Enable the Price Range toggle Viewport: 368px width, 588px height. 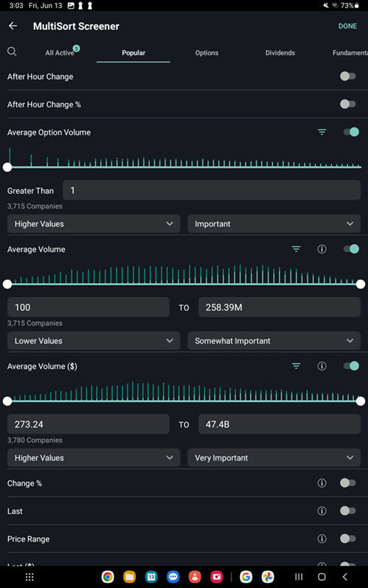point(347,539)
